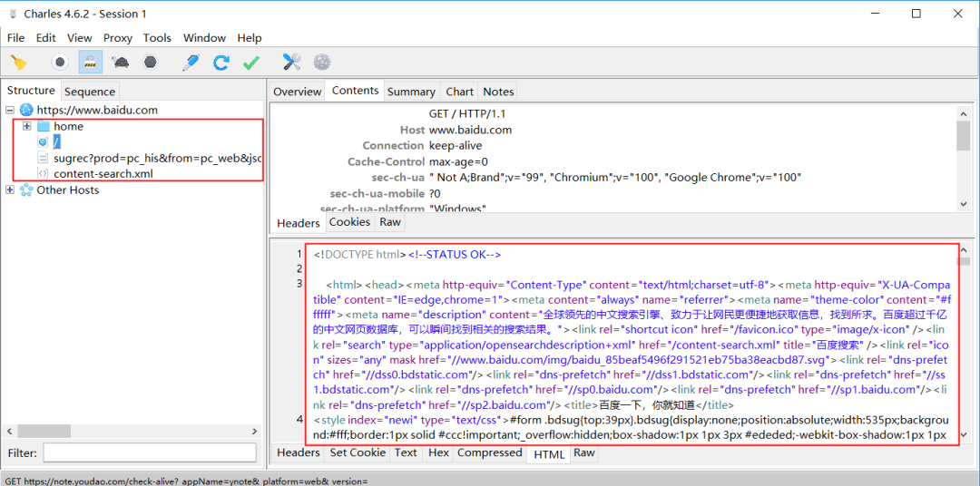Toggle breakpoints hexagon icon
The image size is (980, 486).
[150, 63]
